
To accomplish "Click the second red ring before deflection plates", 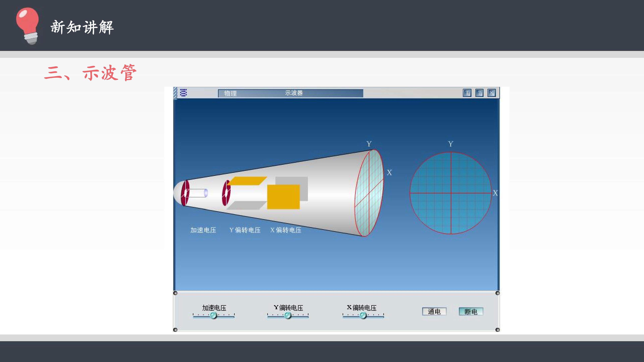I will click(226, 193).
